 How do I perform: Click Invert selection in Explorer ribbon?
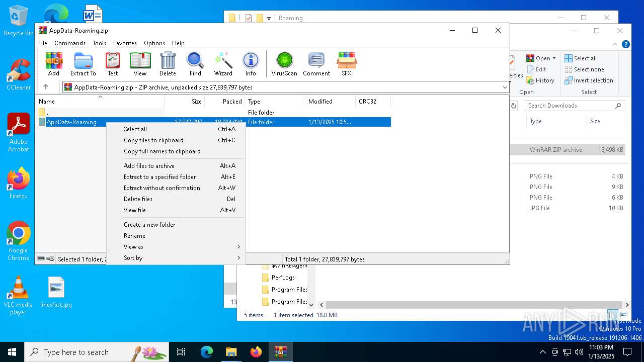point(589,80)
